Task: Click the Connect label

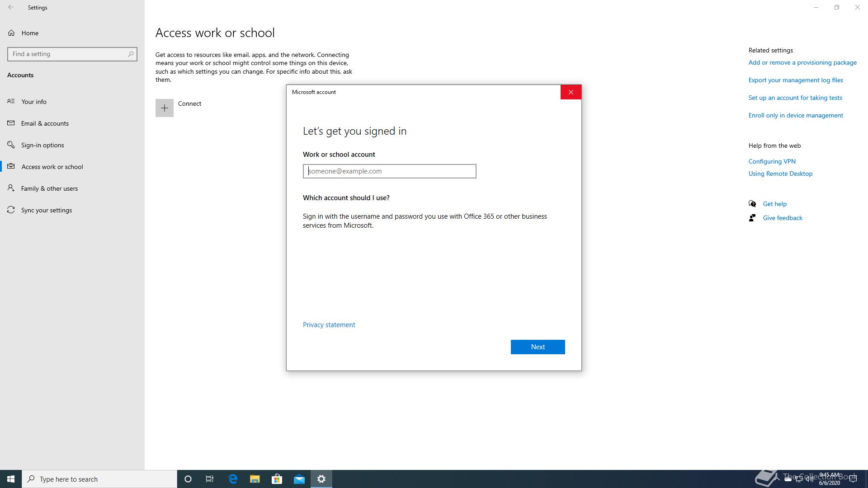Action: coord(189,103)
